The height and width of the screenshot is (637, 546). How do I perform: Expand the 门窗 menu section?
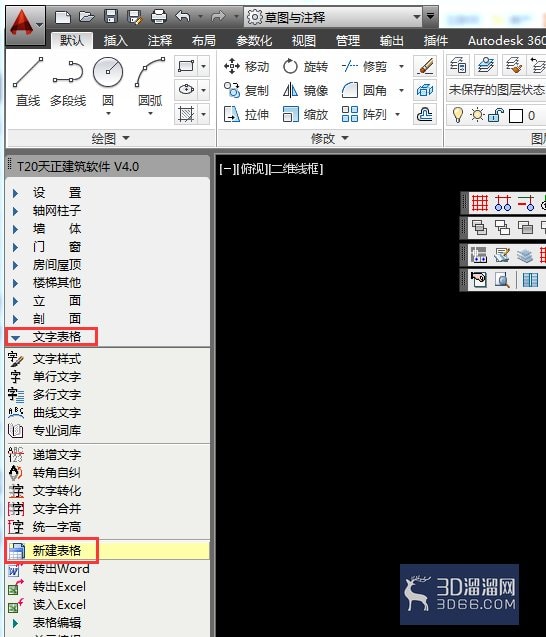[15, 247]
